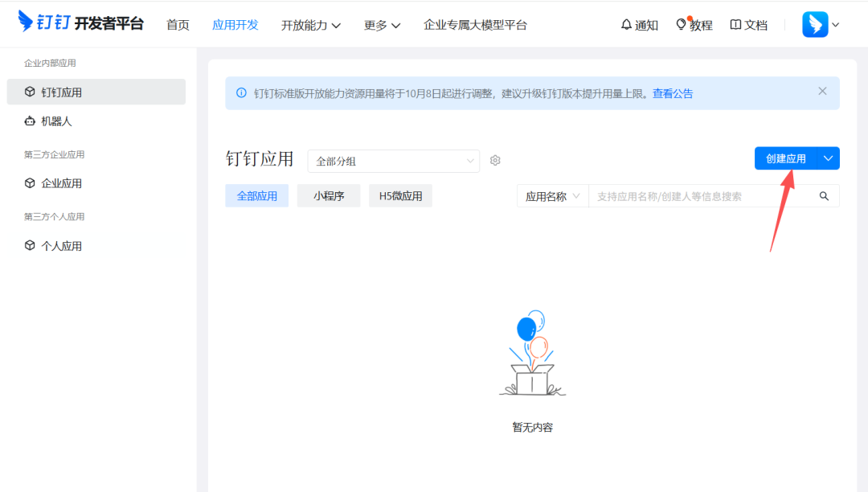868x492 pixels.
Task: Click the notification bell 通知
Action: click(639, 24)
